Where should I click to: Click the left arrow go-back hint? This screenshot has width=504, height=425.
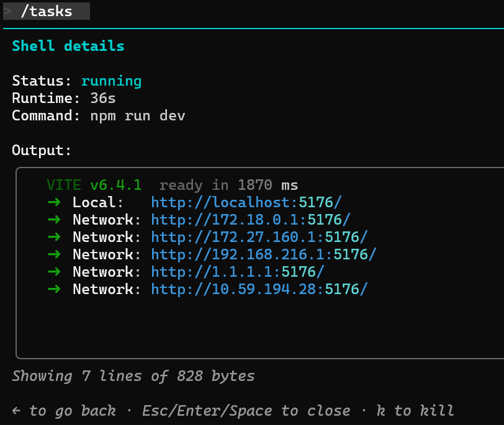(x=17, y=411)
